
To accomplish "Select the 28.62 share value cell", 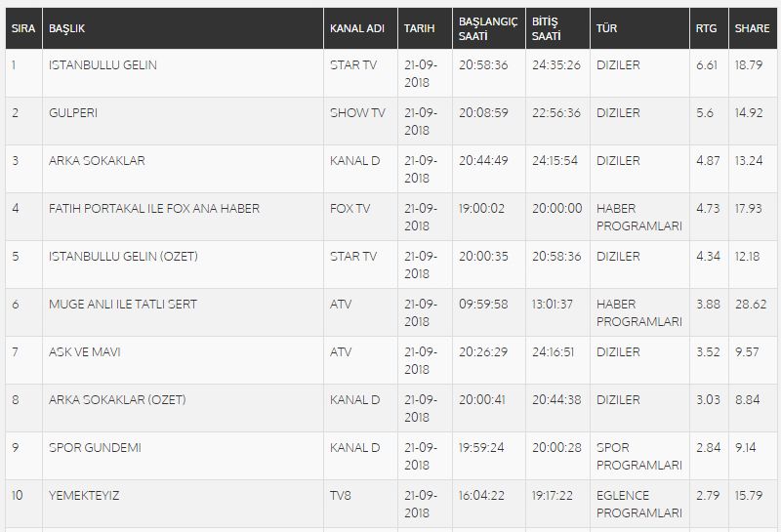I will (753, 312).
